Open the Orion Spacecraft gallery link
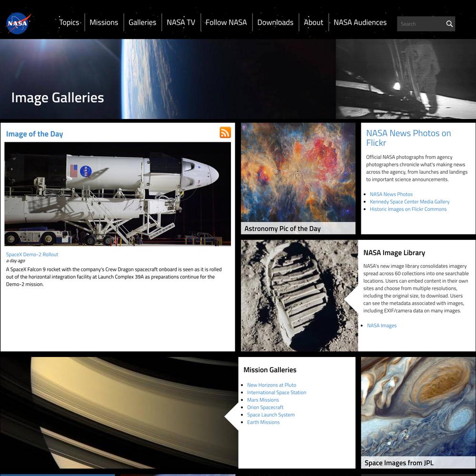 (265, 407)
